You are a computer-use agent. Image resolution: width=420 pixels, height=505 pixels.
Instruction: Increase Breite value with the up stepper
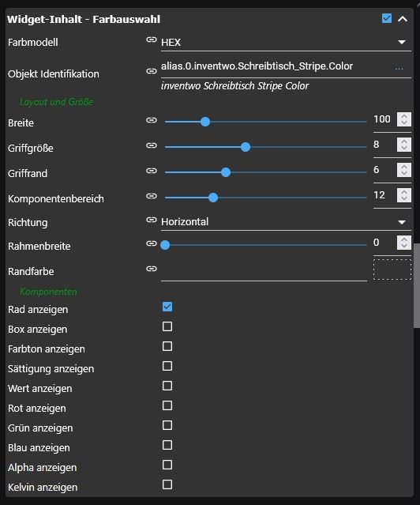(404, 116)
